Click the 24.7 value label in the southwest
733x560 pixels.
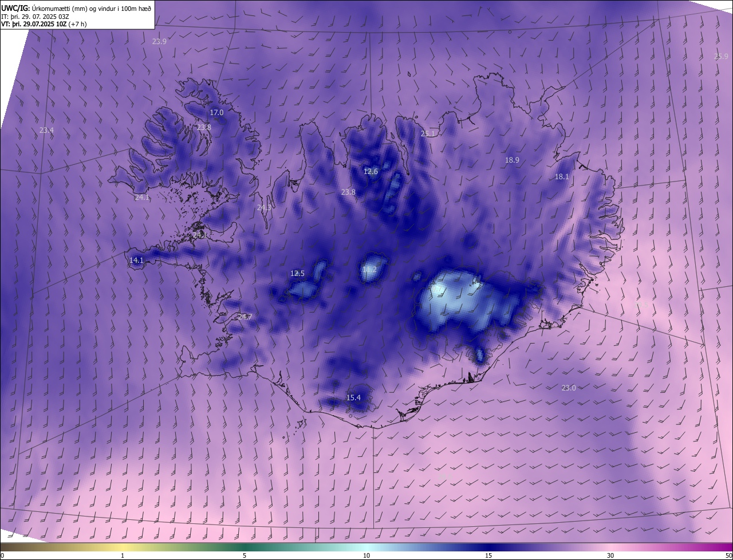(x=245, y=317)
